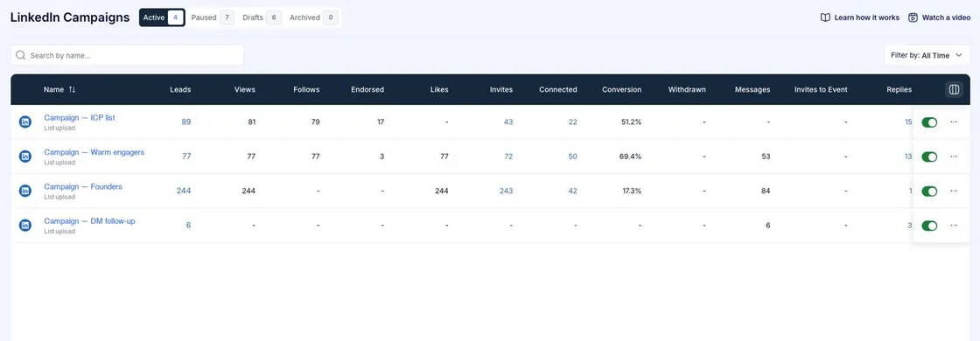Screen dimensions: 980x341
Task: Click the Conversion column header
Action: [622, 90]
